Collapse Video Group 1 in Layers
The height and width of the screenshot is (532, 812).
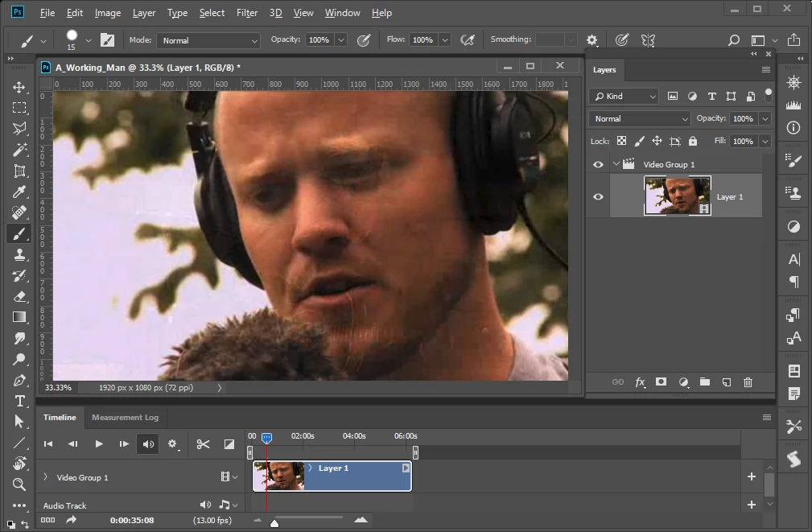click(616, 164)
